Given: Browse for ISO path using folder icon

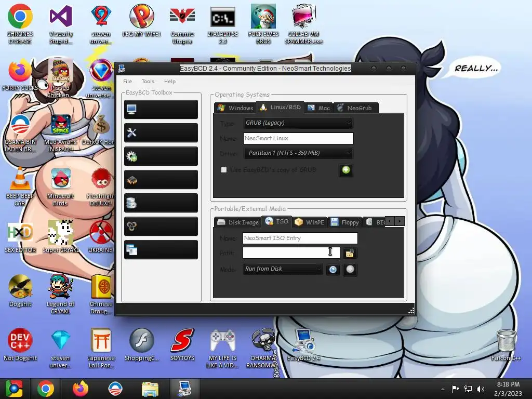Looking at the screenshot, I should (x=350, y=253).
